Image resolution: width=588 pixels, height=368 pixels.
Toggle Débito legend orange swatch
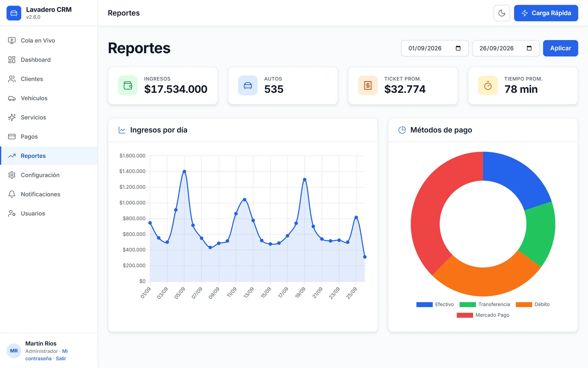[524, 304]
